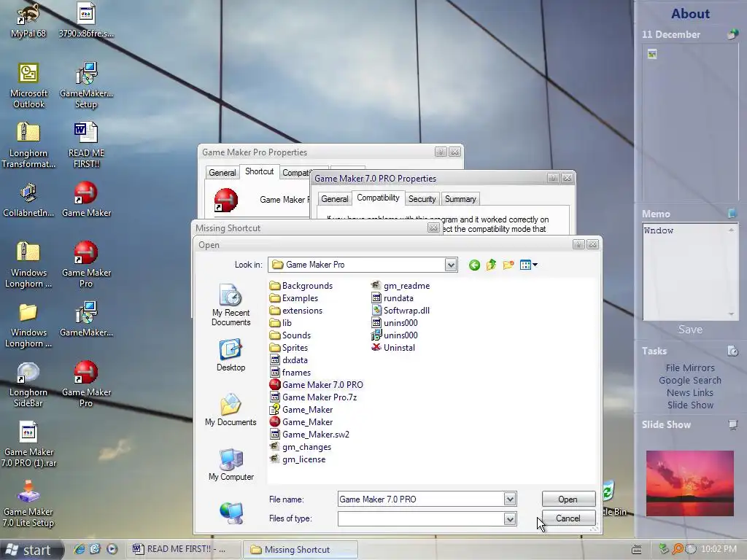Screen dimensions: 747x560
Task: Select the gm_license file
Action: [x=298, y=459]
